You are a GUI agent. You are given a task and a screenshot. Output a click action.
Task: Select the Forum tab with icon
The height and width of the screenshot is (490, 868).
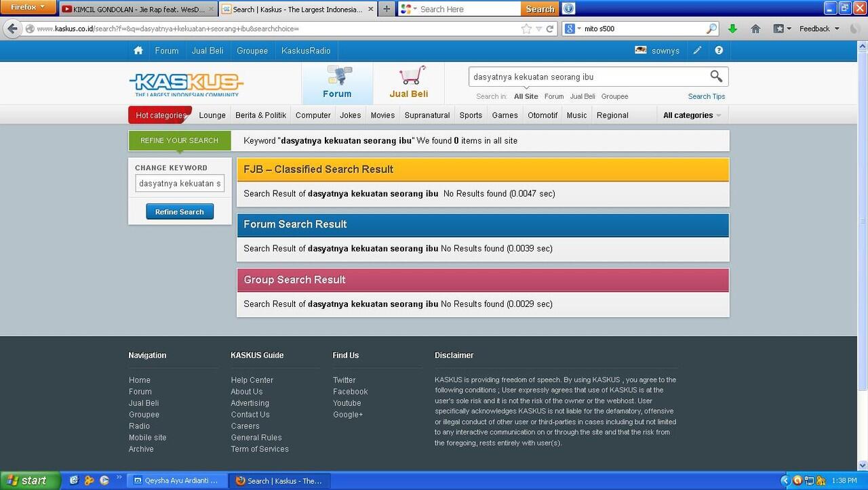[337, 83]
